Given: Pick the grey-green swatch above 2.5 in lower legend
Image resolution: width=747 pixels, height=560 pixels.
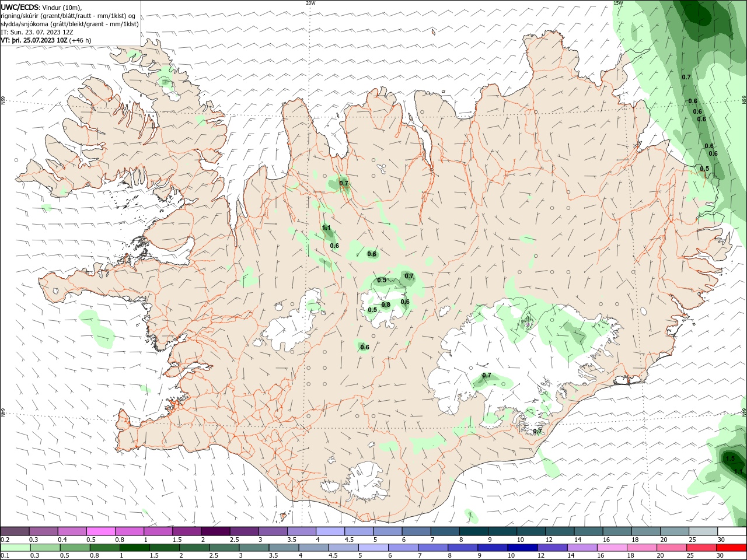Looking at the screenshot, I should pos(224,548).
